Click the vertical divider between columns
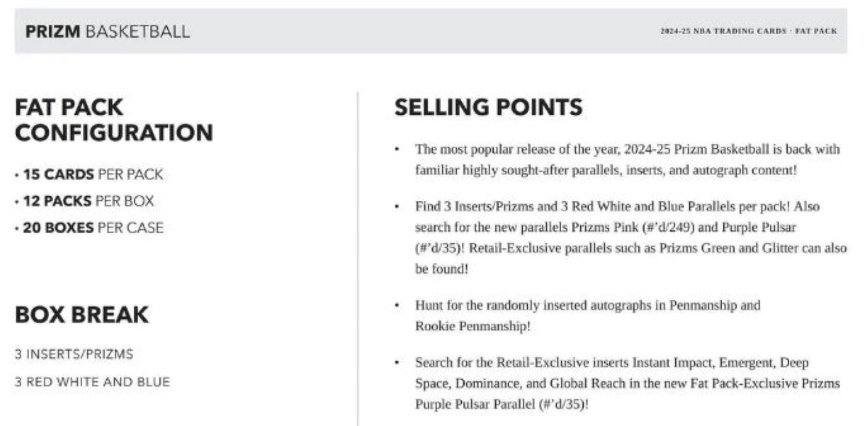This screenshot has height=426, width=868. 357,259
